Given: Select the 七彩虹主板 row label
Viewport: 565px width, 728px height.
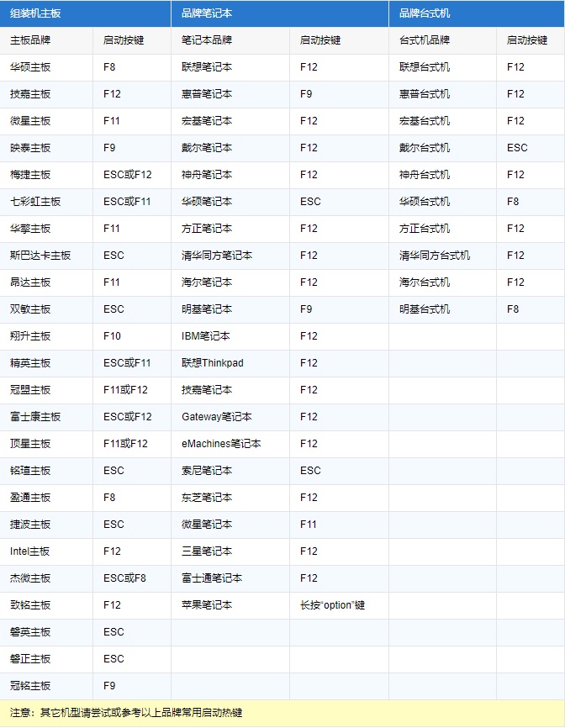Looking at the screenshot, I should (35, 202).
